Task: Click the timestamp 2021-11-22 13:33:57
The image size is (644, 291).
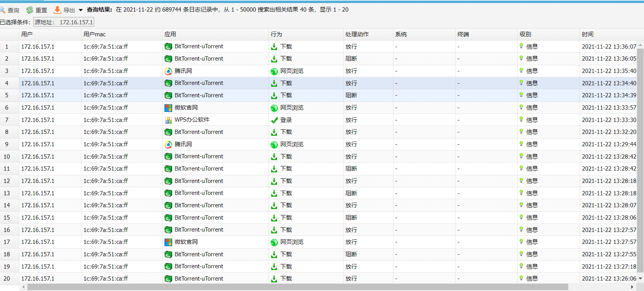Action: click(x=609, y=108)
